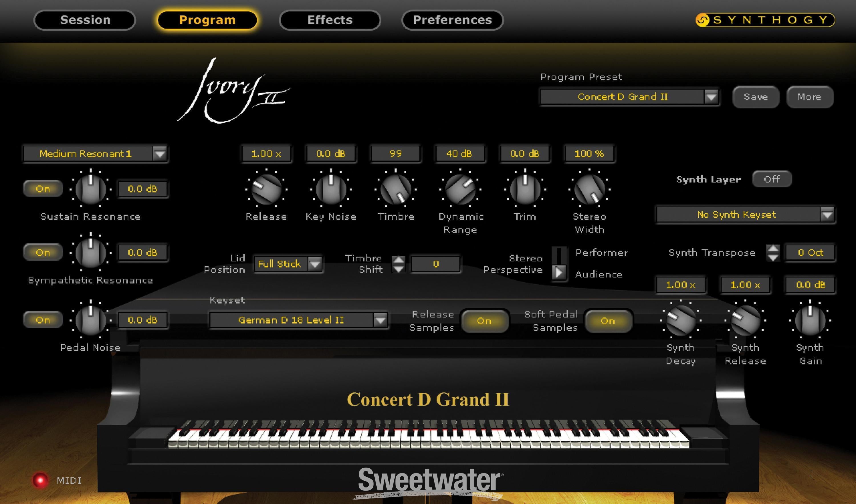Save the current program preset
Screen dimensions: 856x504
756,97
